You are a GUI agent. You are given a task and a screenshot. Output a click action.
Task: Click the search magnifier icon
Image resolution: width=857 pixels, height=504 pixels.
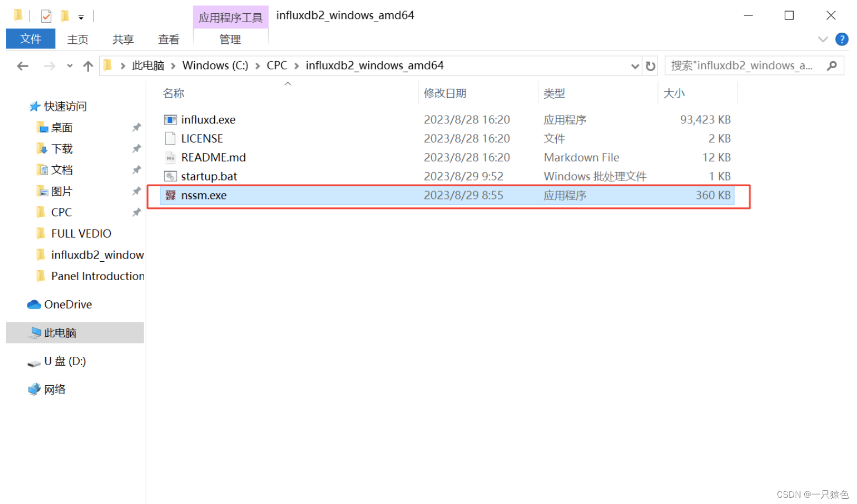point(832,65)
